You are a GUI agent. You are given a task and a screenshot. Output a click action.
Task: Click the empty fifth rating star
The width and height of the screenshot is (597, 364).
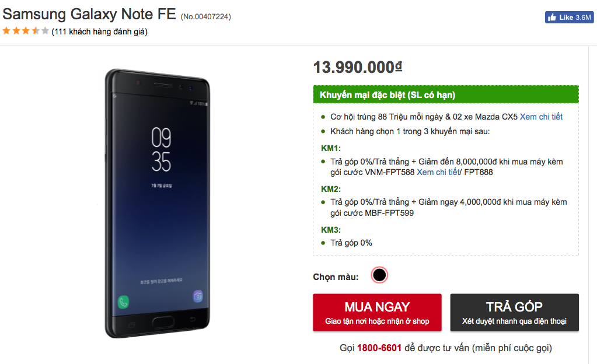coord(45,31)
